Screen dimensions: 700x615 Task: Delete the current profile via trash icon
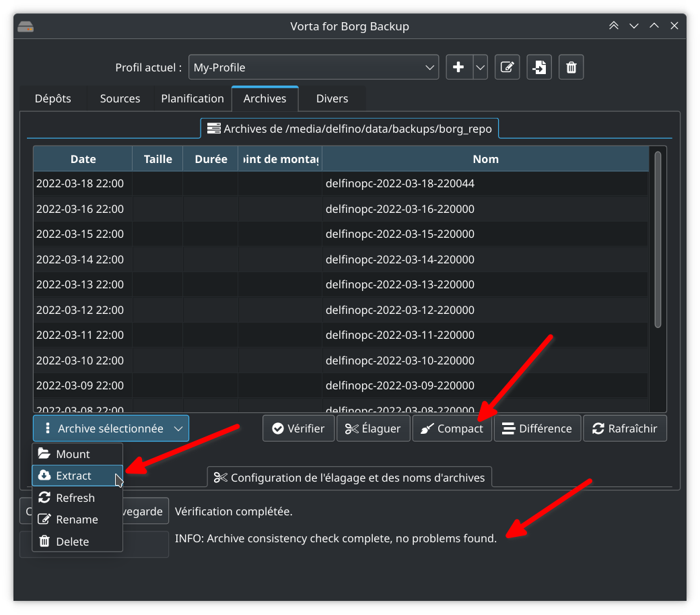click(571, 67)
